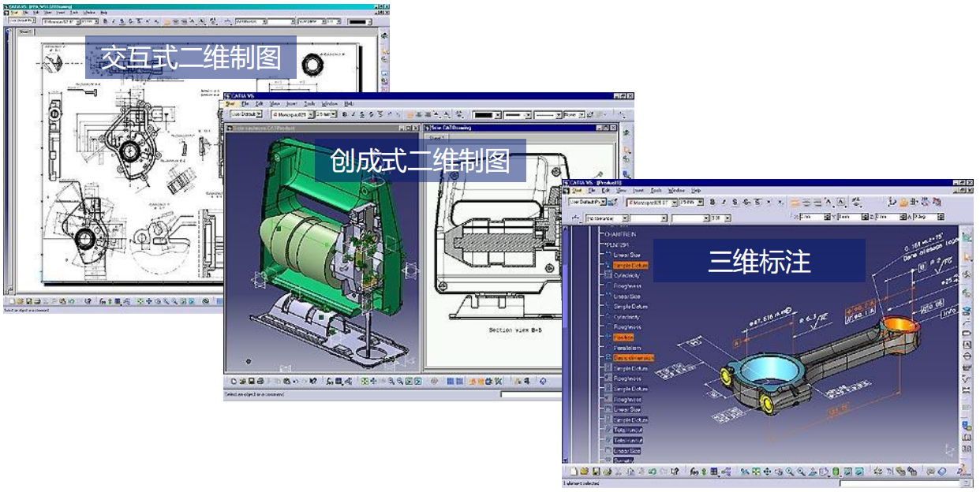The height and width of the screenshot is (492, 980).
Task: Click Save icon in connecting rod window
Action: click(596, 472)
